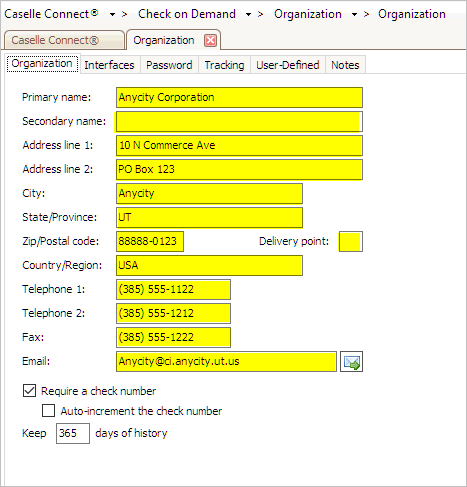The width and height of the screenshot is (467, 487).
Task: Click the Zip/Postal code field
Action: (150, 241)
